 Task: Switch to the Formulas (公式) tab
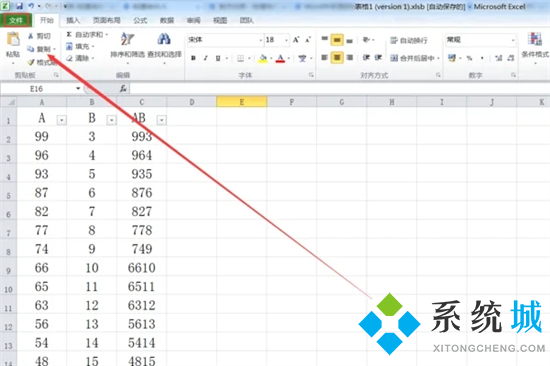pos(140,20)
